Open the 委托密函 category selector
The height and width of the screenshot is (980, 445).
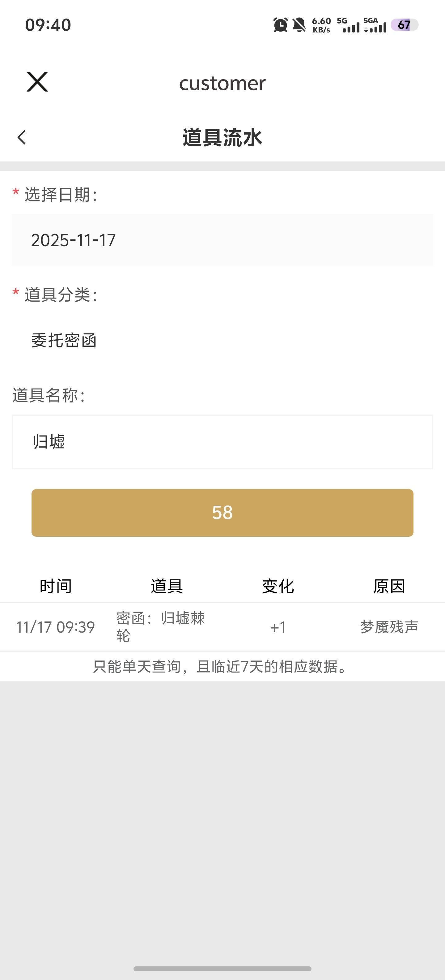[x=222, y=340]
